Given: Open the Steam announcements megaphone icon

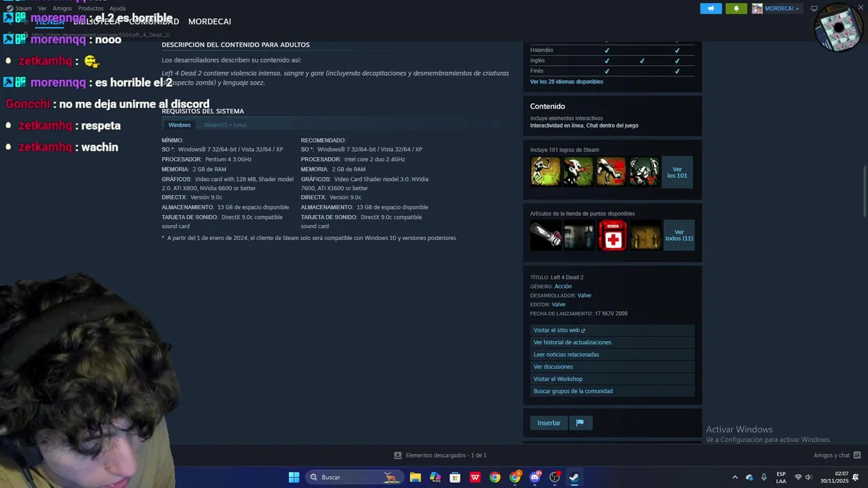Looking at the screenshot, I should [711, 9].
